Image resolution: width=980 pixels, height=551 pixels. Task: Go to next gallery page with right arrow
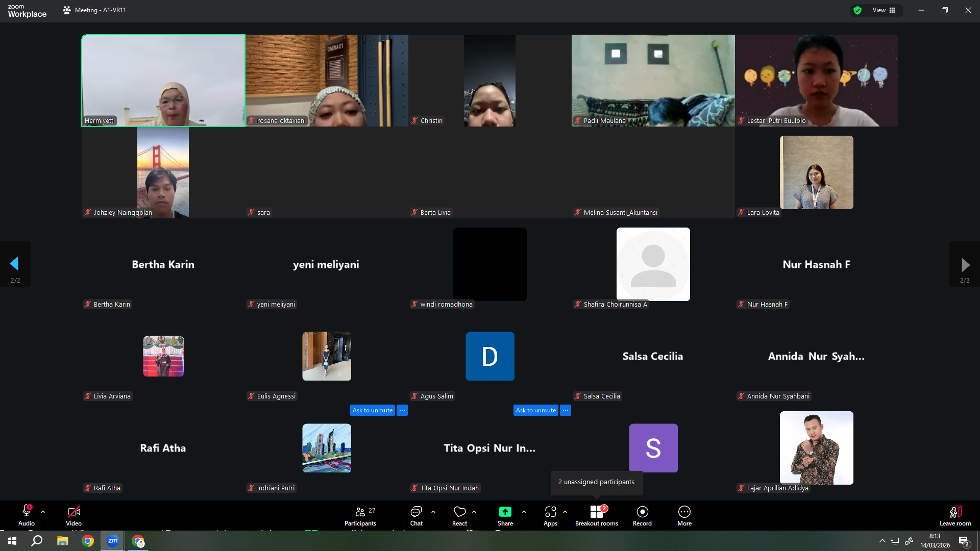965,264
